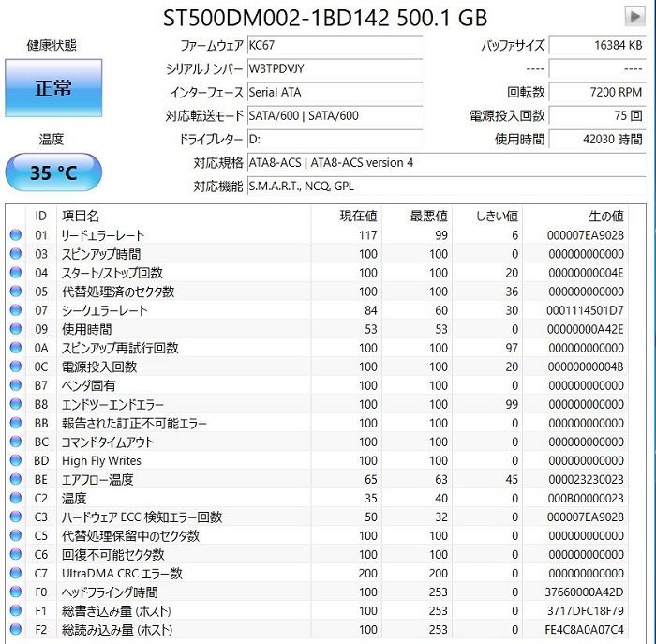Click the serial number field W3TPDVJY
Screen dimensions: 656x644
335,68
